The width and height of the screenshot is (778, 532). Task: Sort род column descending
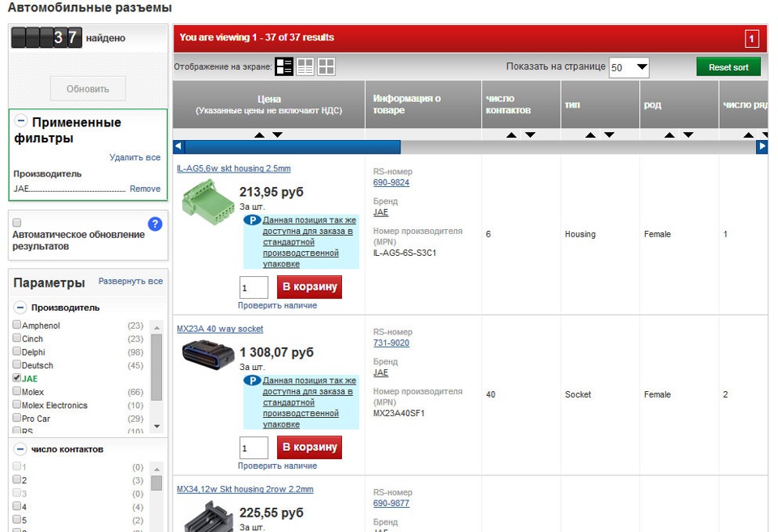[x=688, y=135]
